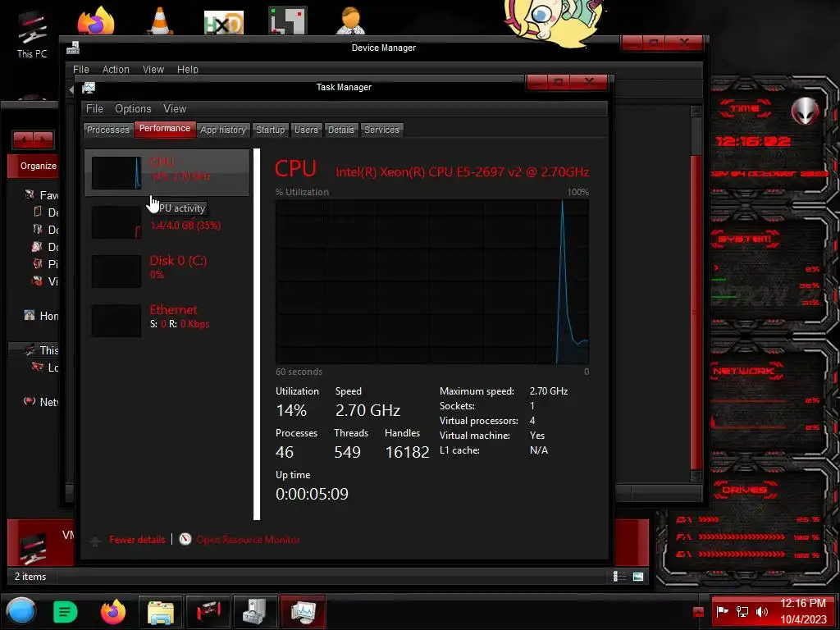Switch to Details tab

[x=340, y=130]
